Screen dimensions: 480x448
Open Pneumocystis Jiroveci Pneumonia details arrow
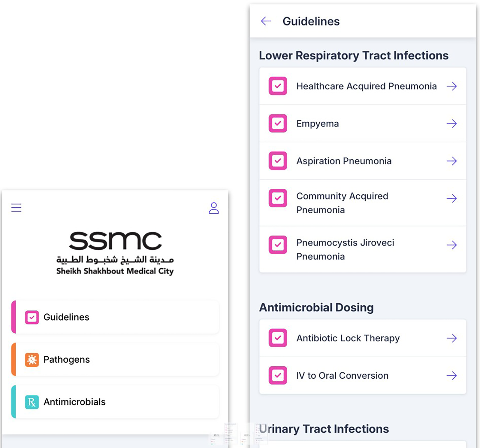click(452, 245)
